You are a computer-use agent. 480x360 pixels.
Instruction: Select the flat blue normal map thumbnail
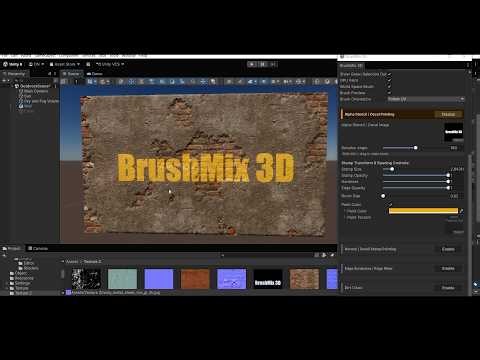click(159, 279)
